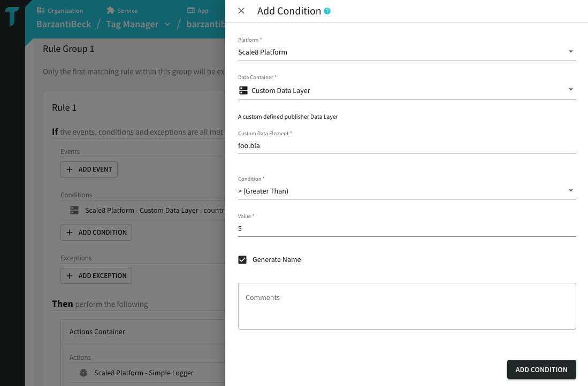
Task: Open the Condition operator dropdown
Action: click(x=407, y=191)
